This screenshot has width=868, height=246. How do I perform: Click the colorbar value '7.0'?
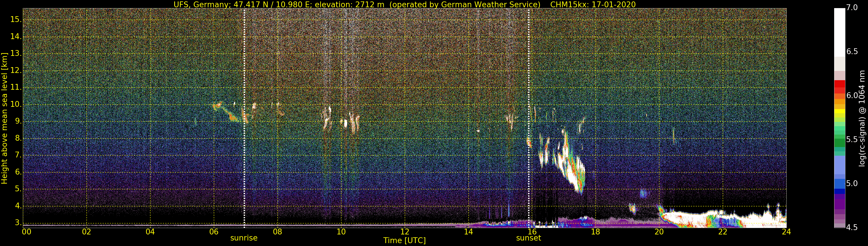(x=852, y=8)
